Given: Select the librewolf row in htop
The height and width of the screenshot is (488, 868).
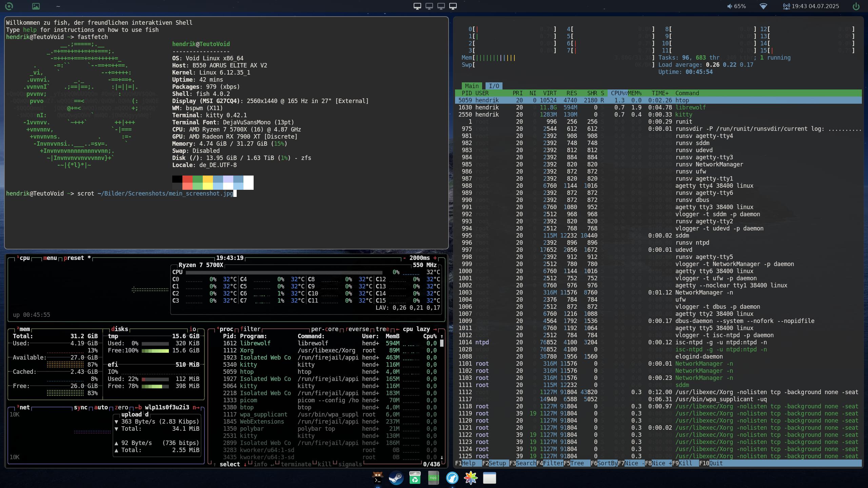Looking at the screenshot, I should tap(658, 107).
